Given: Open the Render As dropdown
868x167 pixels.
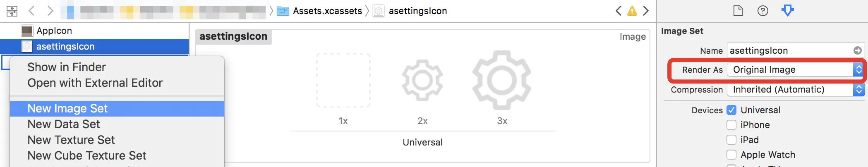Looking at the screenshot, I should coord(795,69).
